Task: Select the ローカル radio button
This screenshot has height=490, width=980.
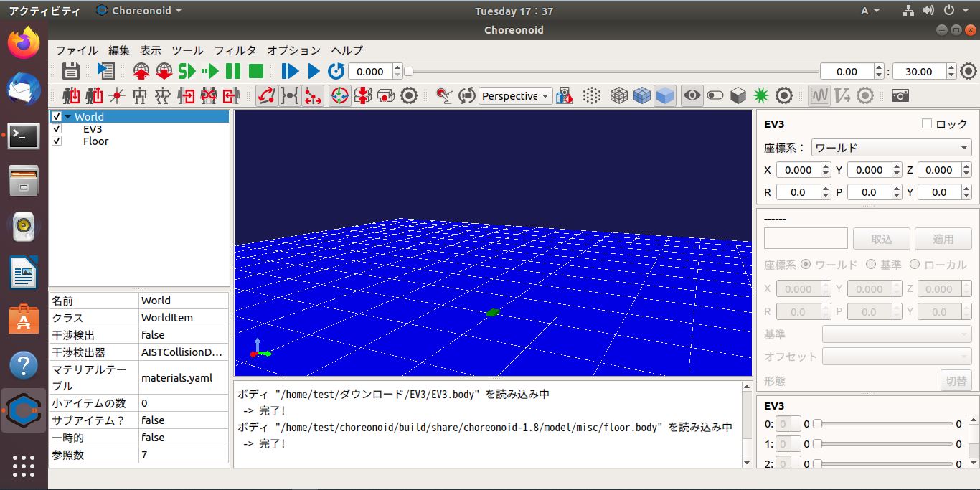Action: (915, 264)
